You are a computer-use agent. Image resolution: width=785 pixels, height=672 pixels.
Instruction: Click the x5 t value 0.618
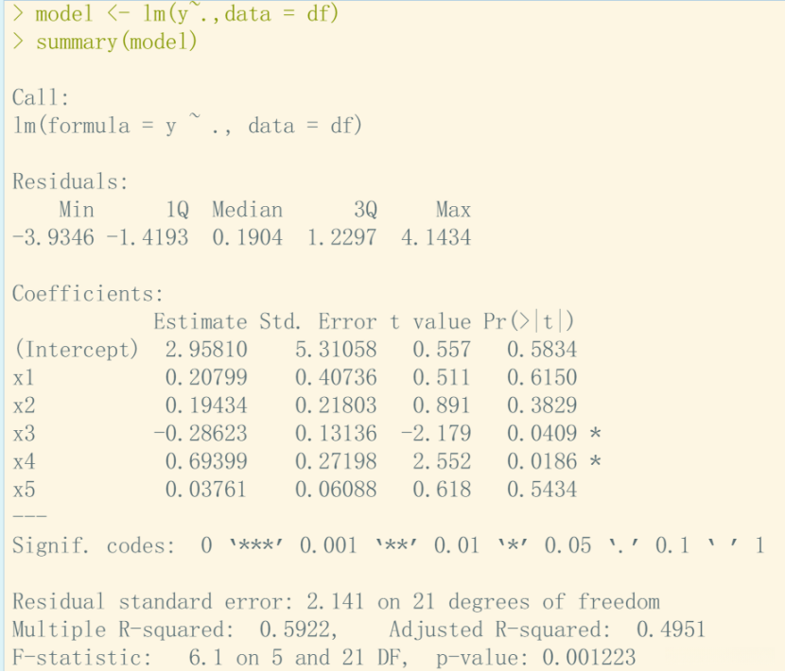click(x=442, y=490)
